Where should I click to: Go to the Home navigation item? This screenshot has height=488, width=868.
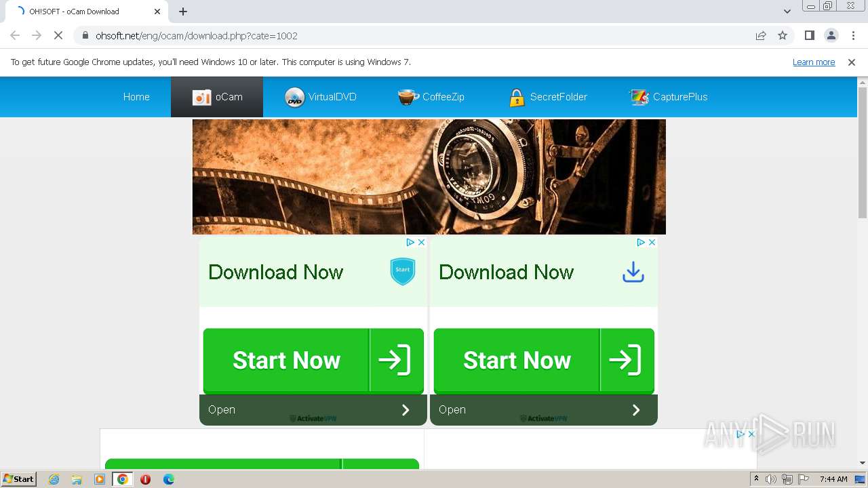(x=136, y=97)
